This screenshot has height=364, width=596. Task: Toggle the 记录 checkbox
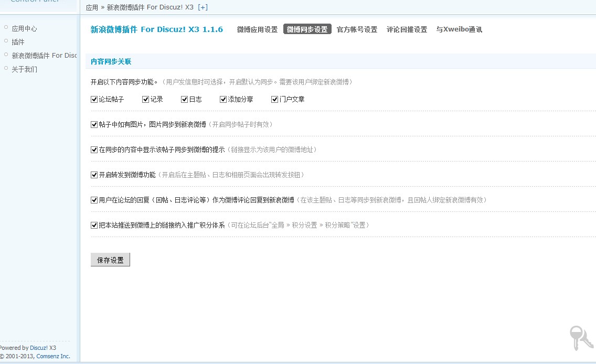point(146,99)
